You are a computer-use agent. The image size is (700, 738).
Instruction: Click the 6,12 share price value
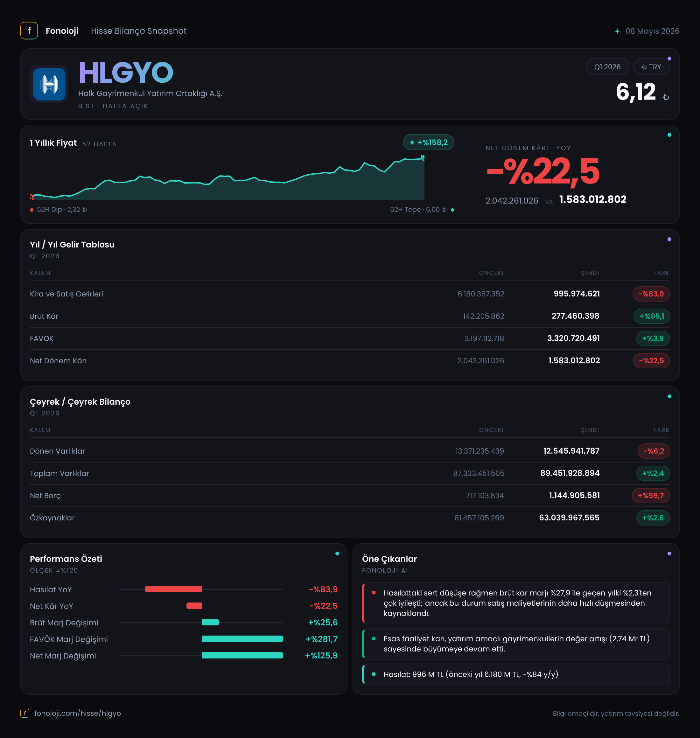(635, 92)
